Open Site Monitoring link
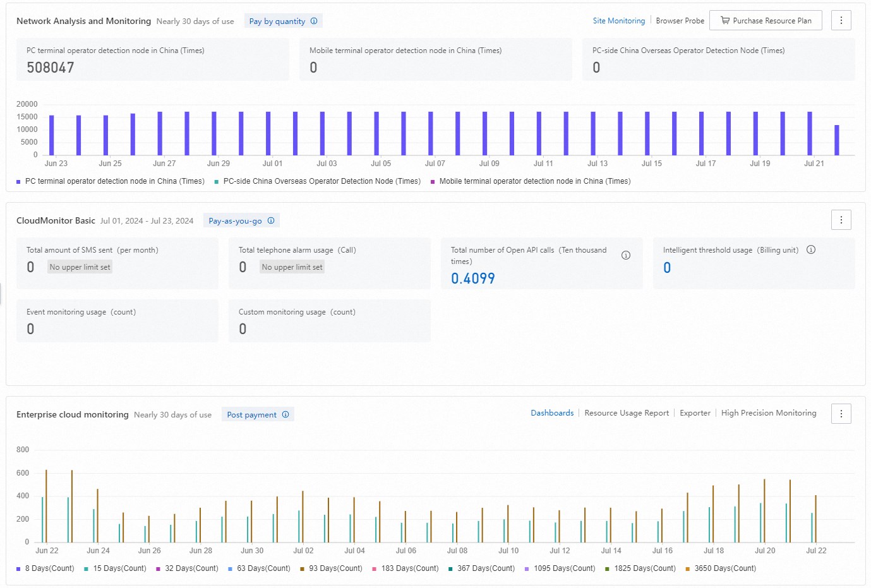Image resolution: width=871 pixels, height=588 pixels. coord(618,21)
